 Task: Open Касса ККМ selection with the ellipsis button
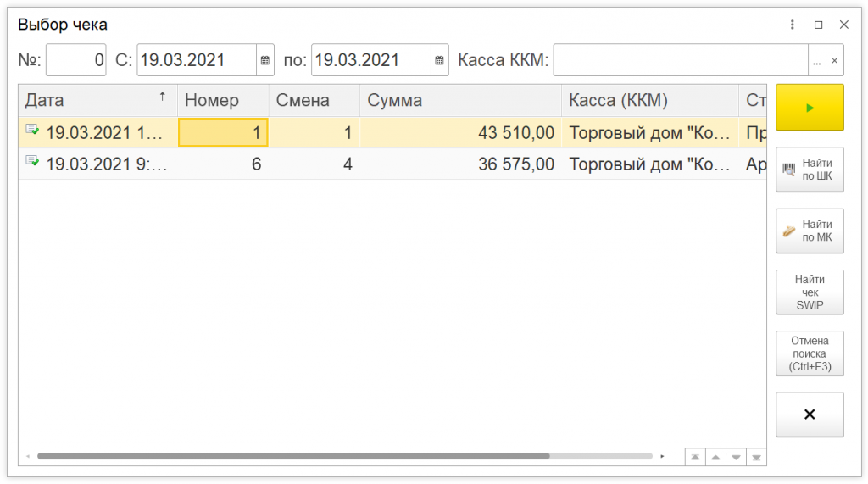click(817, 60)
